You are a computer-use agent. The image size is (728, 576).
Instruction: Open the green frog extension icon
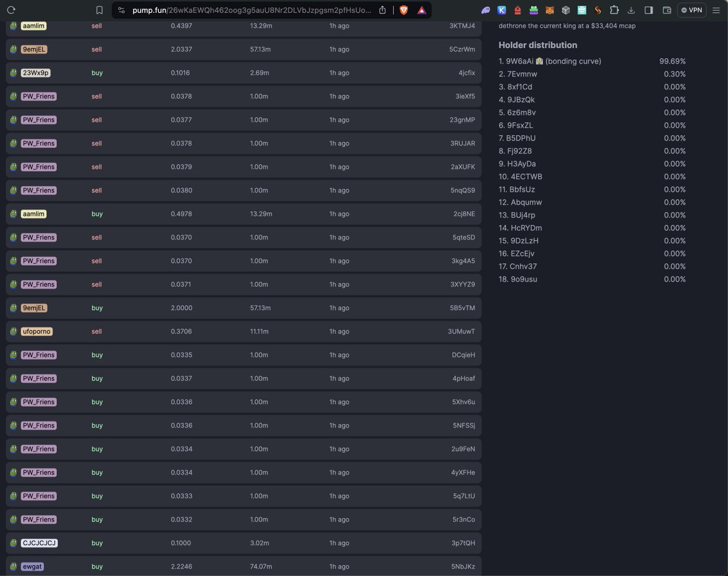pos(534,10)
